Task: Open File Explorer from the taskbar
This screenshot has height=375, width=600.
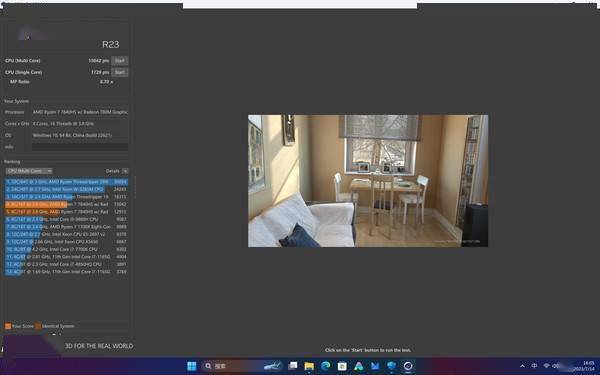Action: pos(309,366)
